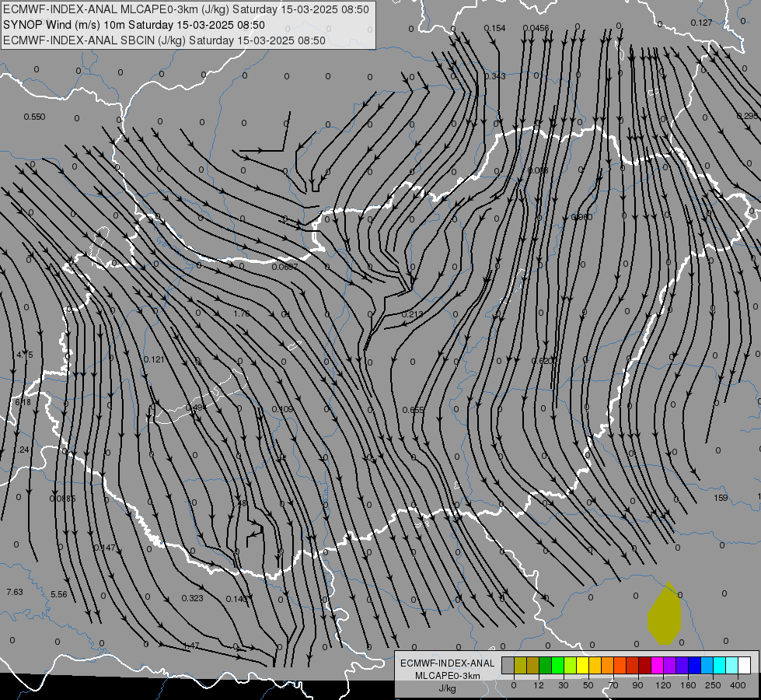Pick the dark red swatch left of magenta

(644, 666)
